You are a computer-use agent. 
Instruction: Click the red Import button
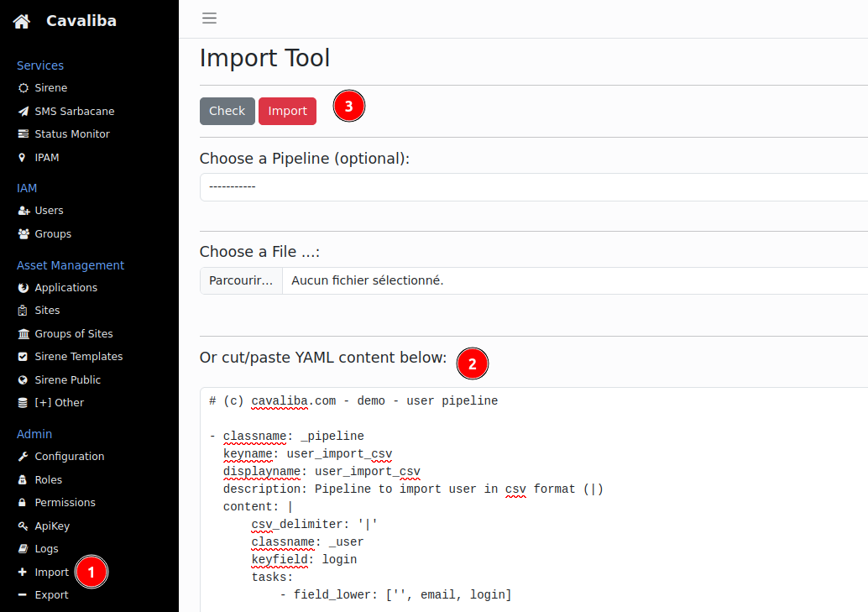287,110
